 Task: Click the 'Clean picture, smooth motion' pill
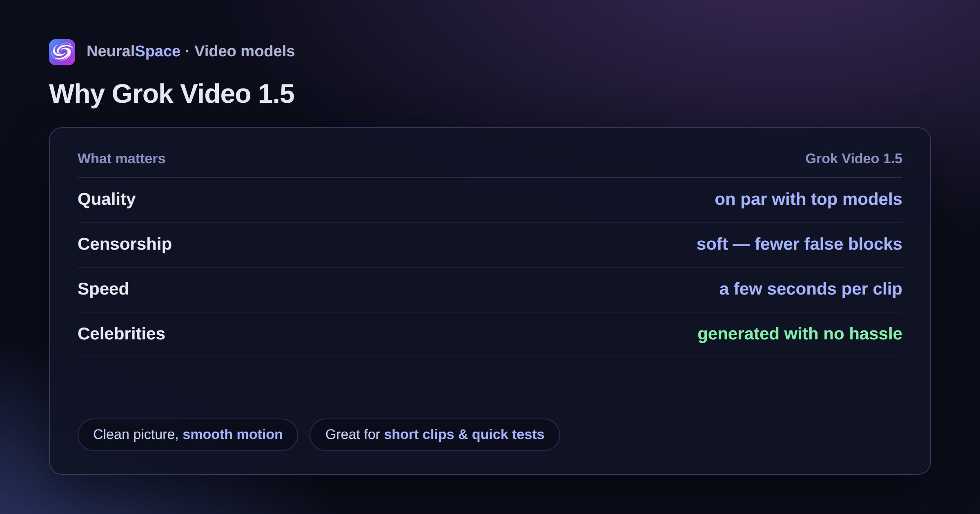click(188, 435)
